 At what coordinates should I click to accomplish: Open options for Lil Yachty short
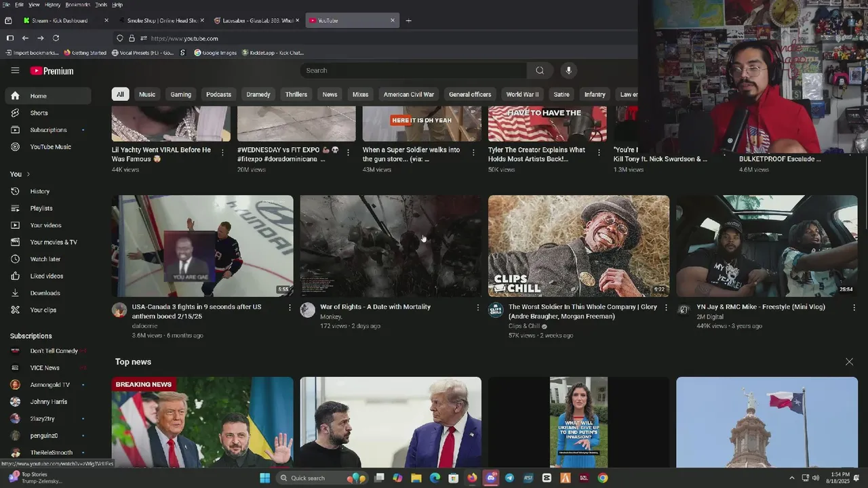point(222,152)
